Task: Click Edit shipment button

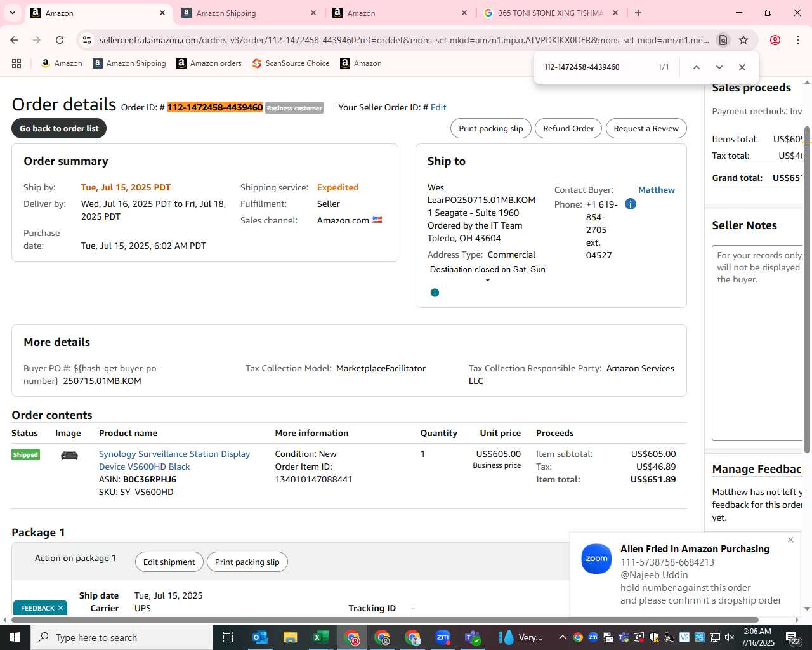Action: pos(169,562)
